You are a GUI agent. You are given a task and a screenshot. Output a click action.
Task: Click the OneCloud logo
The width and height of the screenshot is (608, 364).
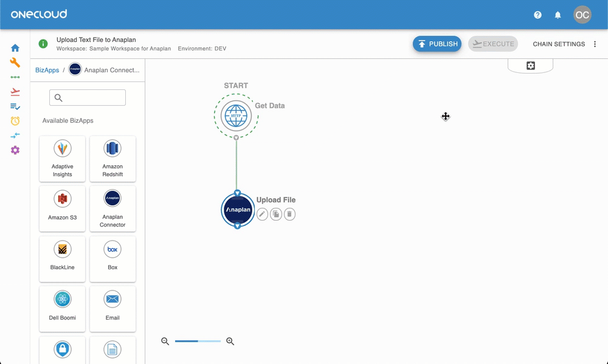coord(39,15)
